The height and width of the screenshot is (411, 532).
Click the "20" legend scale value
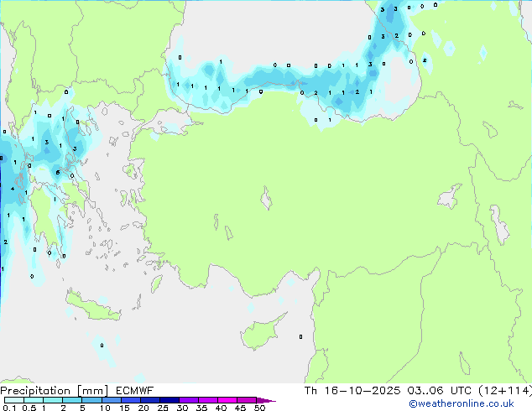point(143,408)
